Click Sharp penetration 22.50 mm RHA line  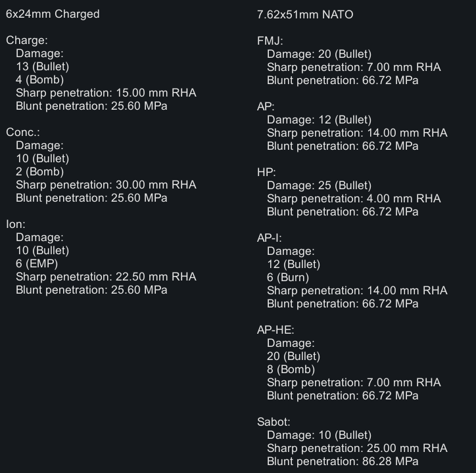(x=106, y=277)
